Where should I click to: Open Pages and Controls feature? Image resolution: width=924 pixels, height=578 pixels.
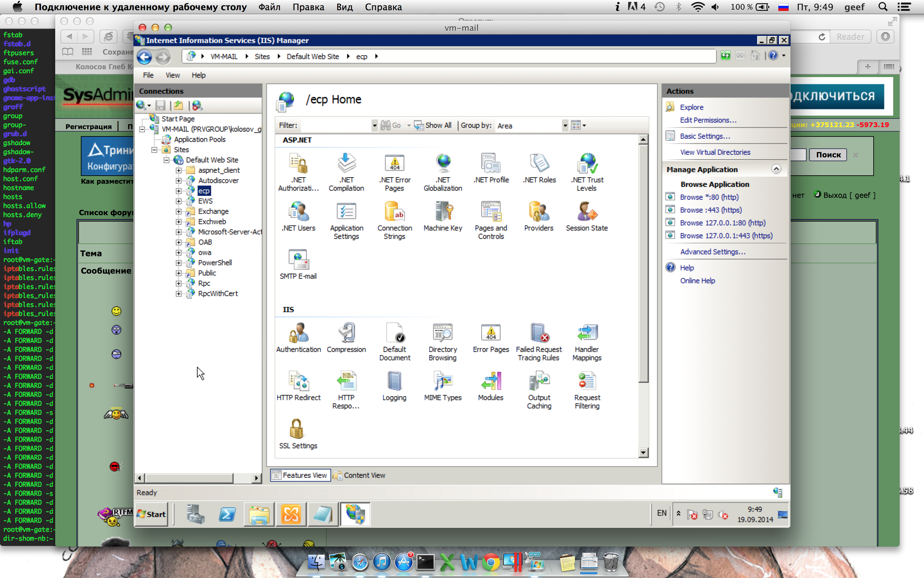(491, 220)
